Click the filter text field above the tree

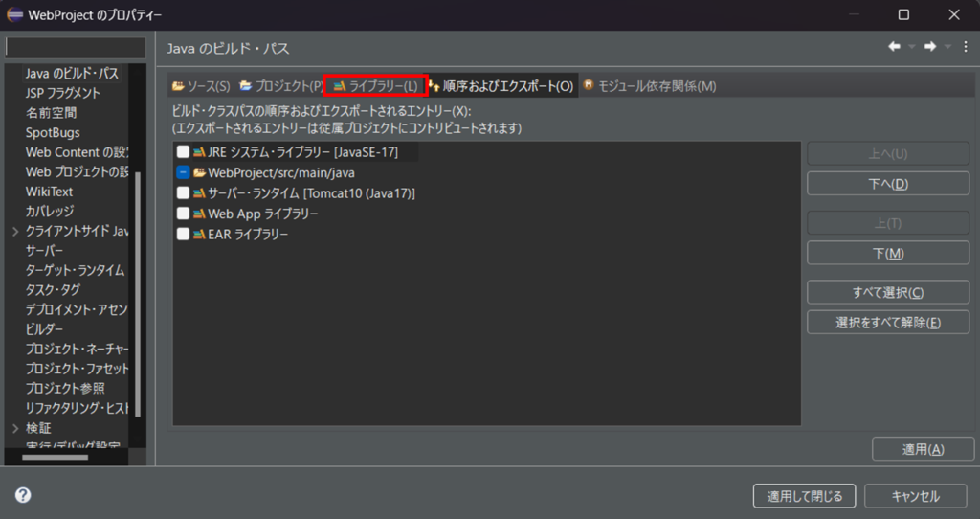[x=76, y=48]
